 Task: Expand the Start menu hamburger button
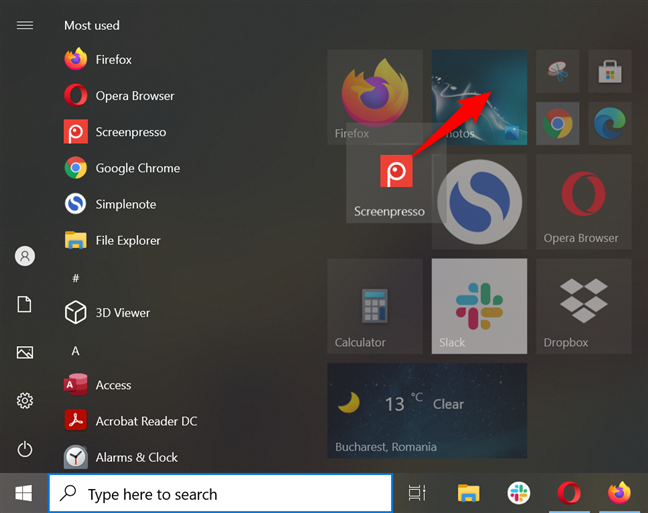pyautogui.click(x=25, y=25)
